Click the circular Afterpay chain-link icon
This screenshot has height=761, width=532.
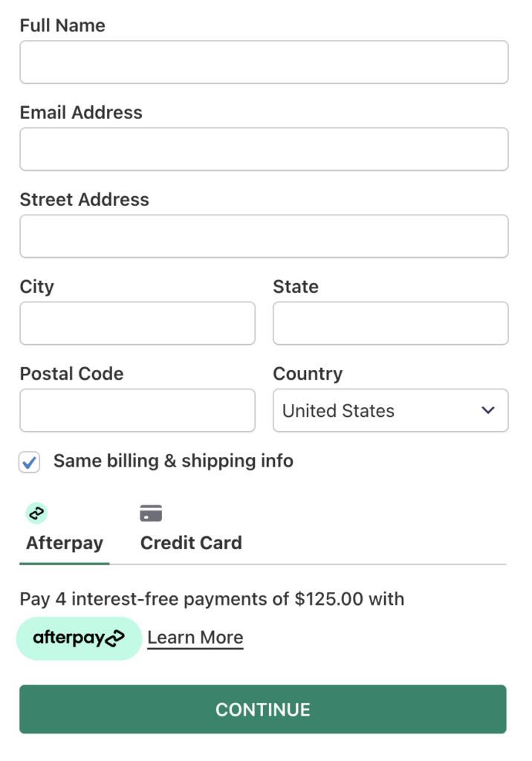36,513
